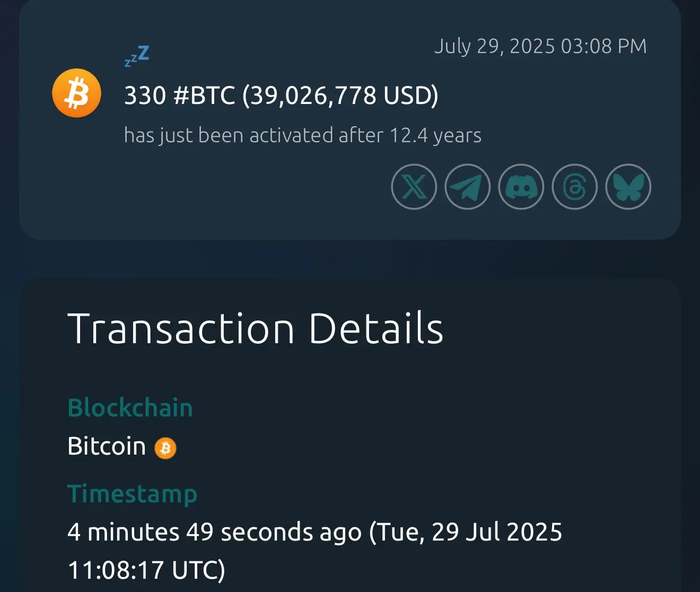Click the 39,026,778 USD value
The image size is (700, 592).
[340, 95]
